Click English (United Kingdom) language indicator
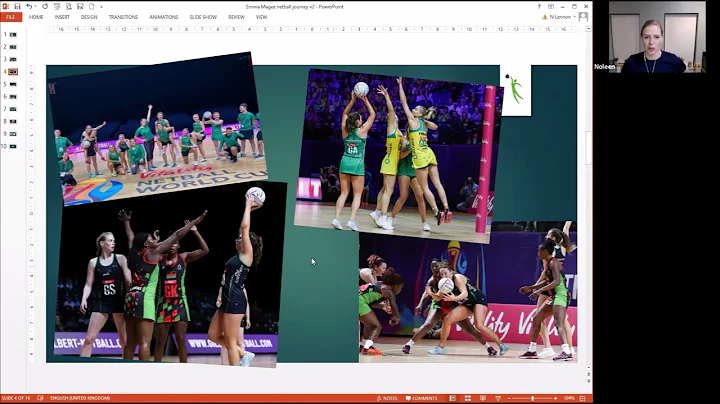 tap(80, 398)
